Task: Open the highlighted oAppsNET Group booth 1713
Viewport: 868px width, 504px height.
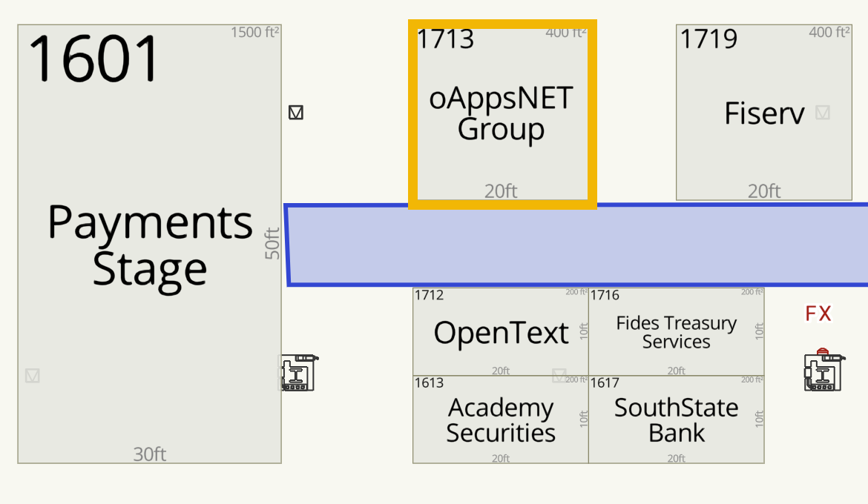Action: pyautogui.click(x=503, y=115)
